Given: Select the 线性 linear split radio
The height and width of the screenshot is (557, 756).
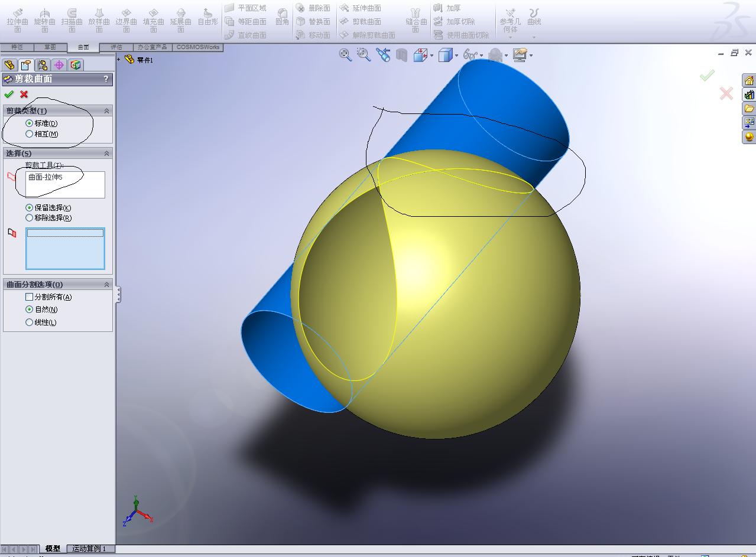Looking at the screenshot, I should pyautogui.click(x=30, y=323).
